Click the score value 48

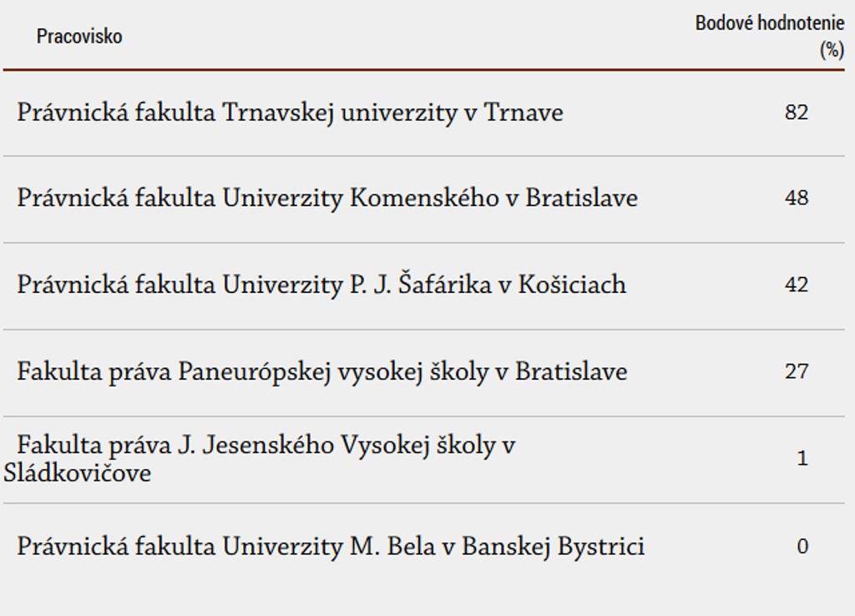[x=797, y=199]
